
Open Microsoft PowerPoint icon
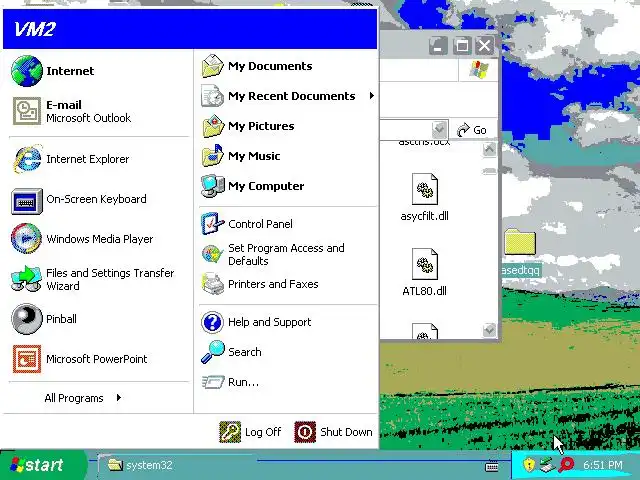[x=27, y=359]
